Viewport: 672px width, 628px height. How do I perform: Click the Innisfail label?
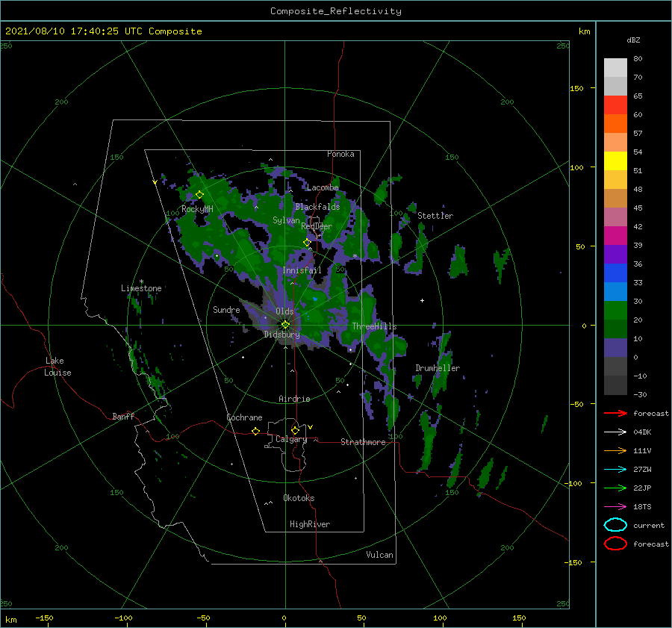[x=302, y=270]
